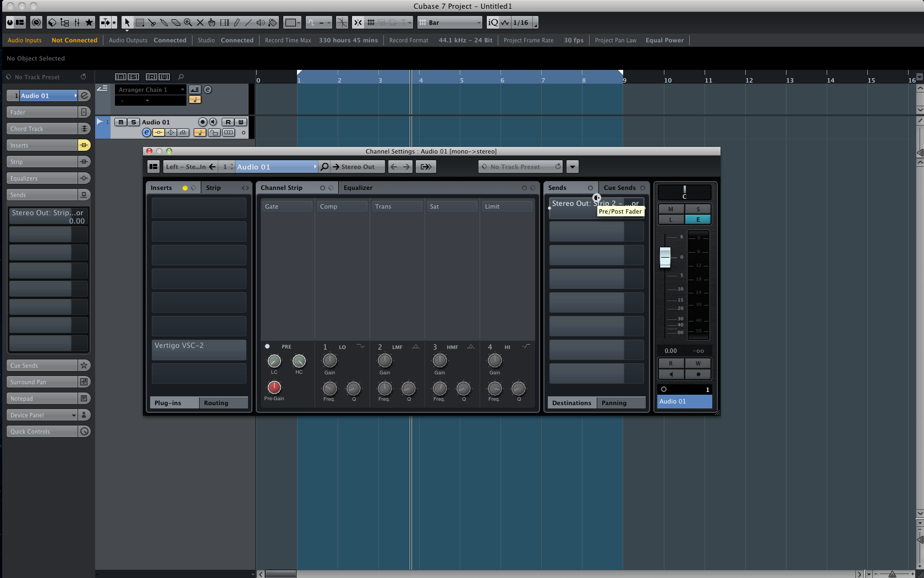Select the Zoom tool in the toolbar

click(x=188, y=23)
